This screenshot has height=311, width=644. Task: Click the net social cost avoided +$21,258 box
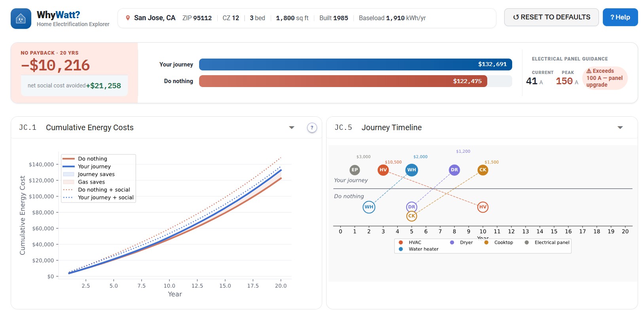pyautogui.click(x=74, y=85)
